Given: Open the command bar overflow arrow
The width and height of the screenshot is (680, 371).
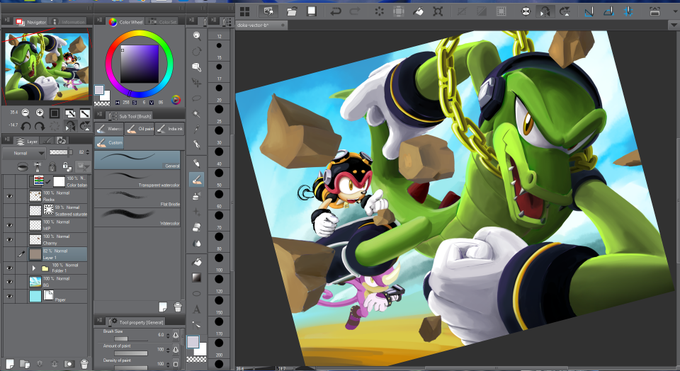Looking at the screenshot, I should coord(675,11).
